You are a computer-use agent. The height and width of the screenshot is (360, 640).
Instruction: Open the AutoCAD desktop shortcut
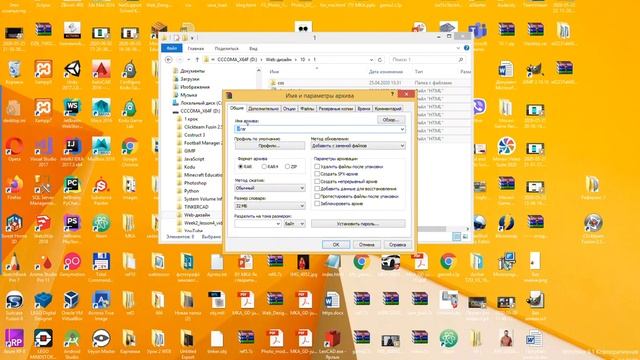101,70
